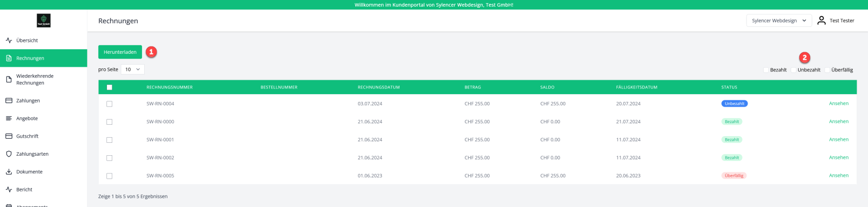Click the Übersicht activity icon in sidebar

click(x=9, y=40)
